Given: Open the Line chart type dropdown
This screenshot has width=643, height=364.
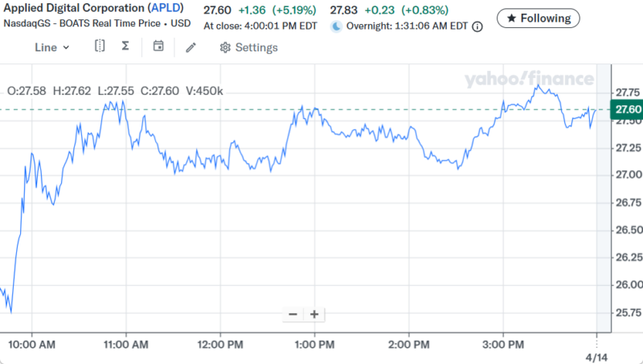Looking at the screenshot, I should pos(52,47).
